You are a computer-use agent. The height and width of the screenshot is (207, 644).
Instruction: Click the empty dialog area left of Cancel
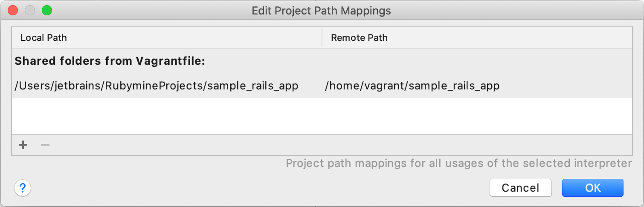click(x=256, y=187)
